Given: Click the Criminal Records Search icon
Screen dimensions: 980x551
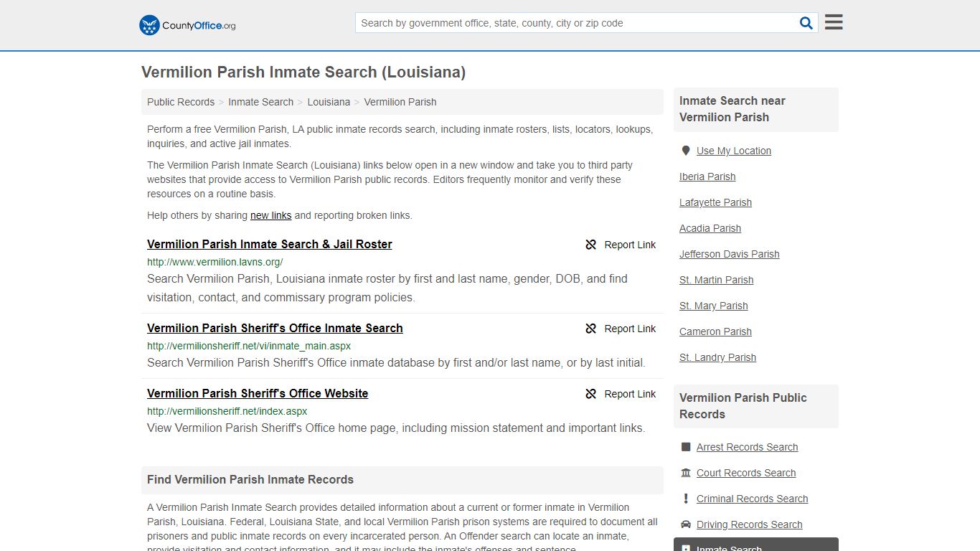Looking at the screenshot, I should (686, 499).
